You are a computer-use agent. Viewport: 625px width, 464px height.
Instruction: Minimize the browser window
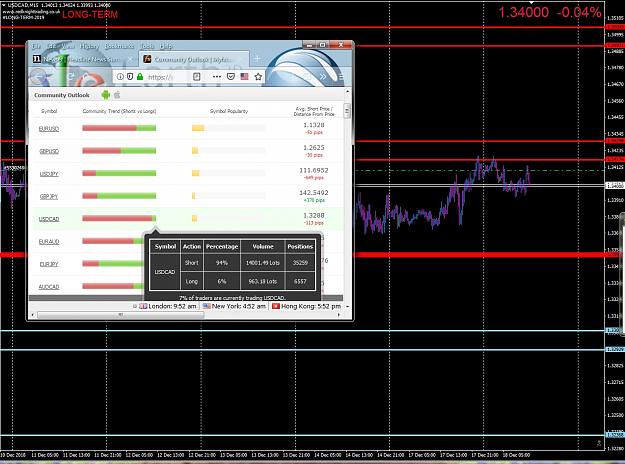coord(309,45)
